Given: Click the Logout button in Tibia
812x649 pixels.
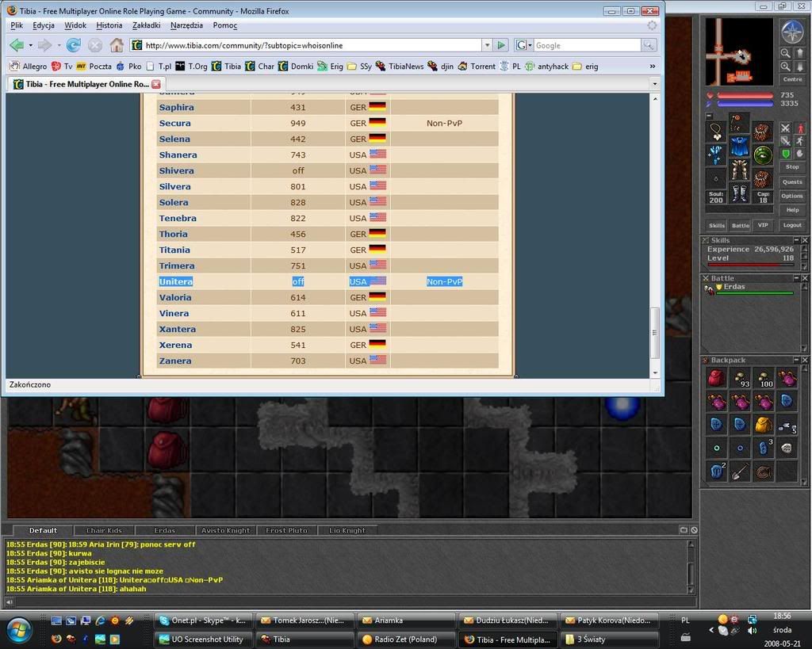Looking at the screenshot, I should click(792, 225).
